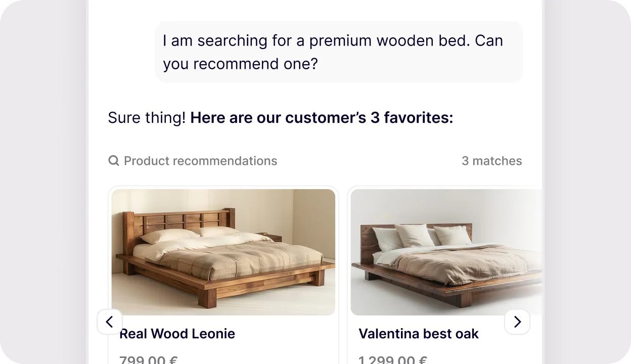Click the Product recommendations header text
This screenshot has height=364, width=631.
(201, 160)
